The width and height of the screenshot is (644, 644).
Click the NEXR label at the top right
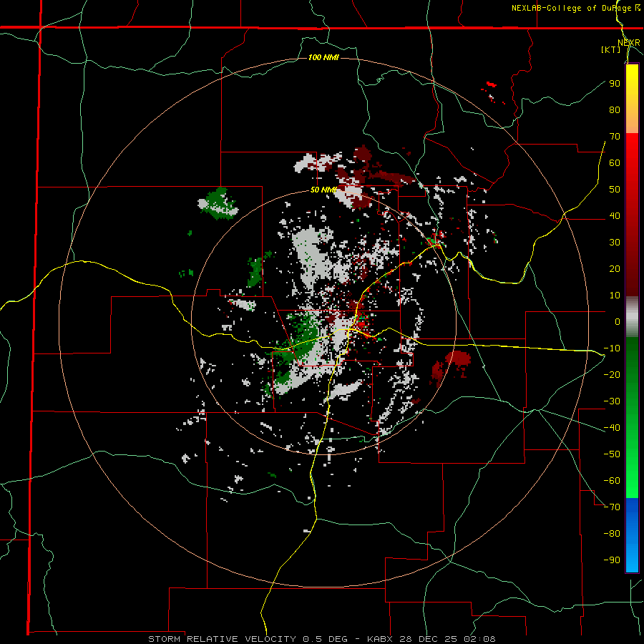[628, 43]
